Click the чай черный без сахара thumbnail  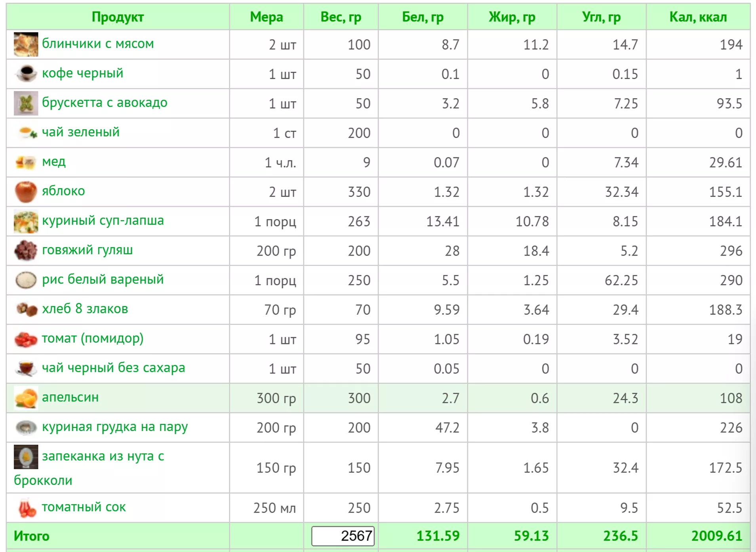26,369
